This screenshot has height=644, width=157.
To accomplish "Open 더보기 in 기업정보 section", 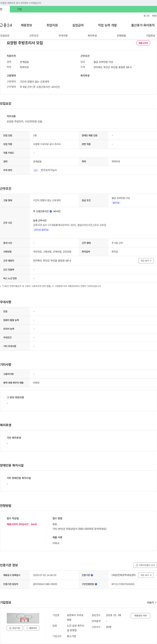I will point(152,603).
